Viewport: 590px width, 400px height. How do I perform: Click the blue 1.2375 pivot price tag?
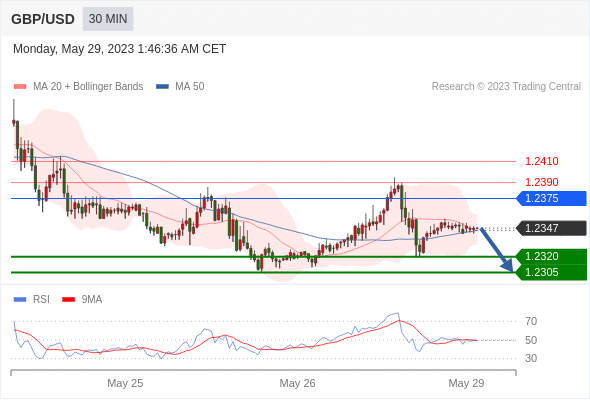coord(551,198)
